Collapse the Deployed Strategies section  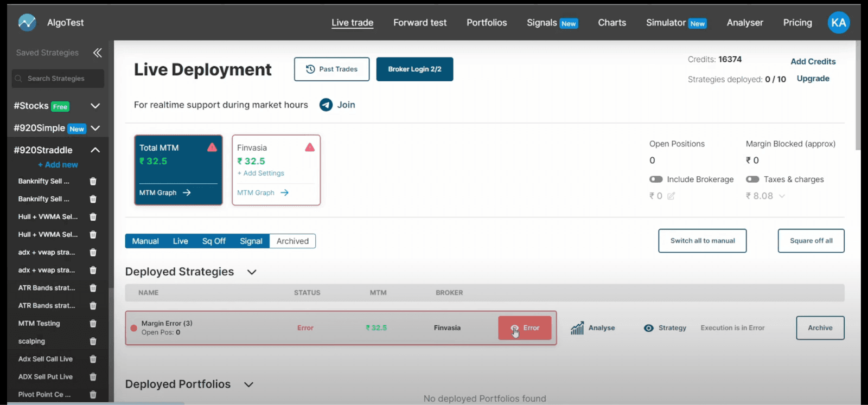[252, 272]
